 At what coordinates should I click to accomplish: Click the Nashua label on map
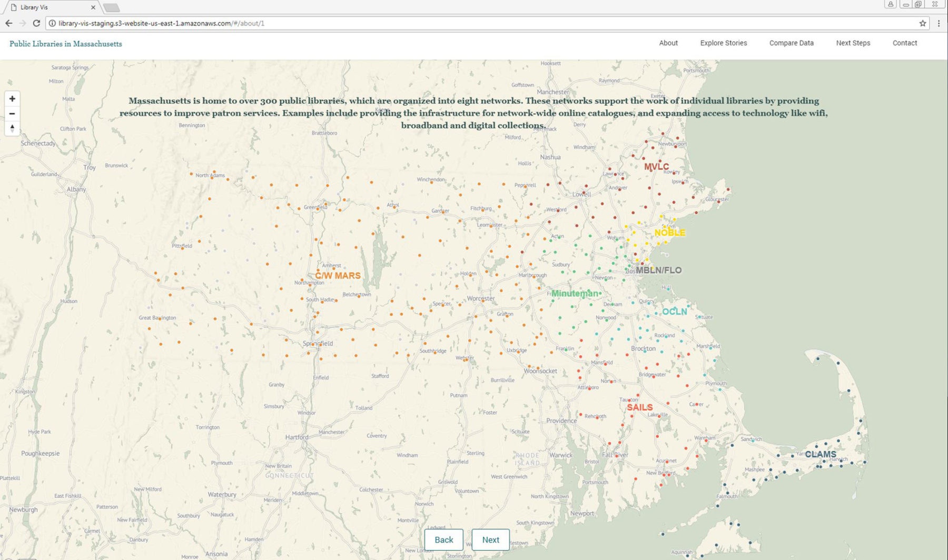coord(550,157)
